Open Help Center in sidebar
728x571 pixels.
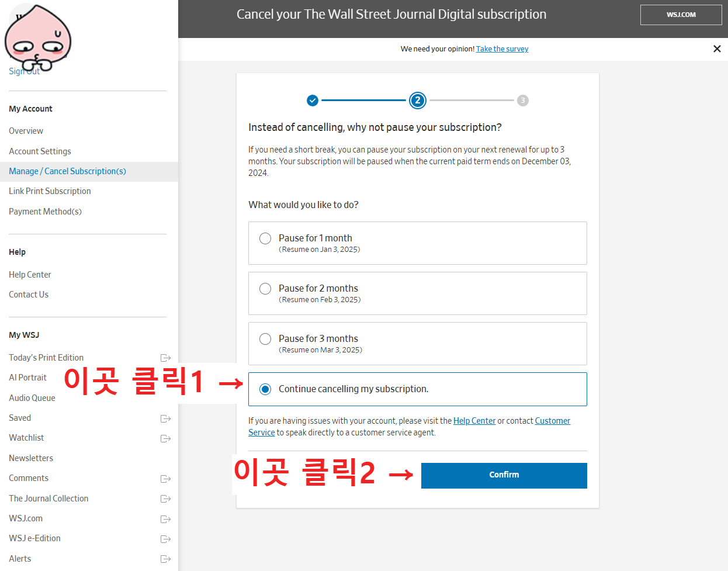pos(30,275)
